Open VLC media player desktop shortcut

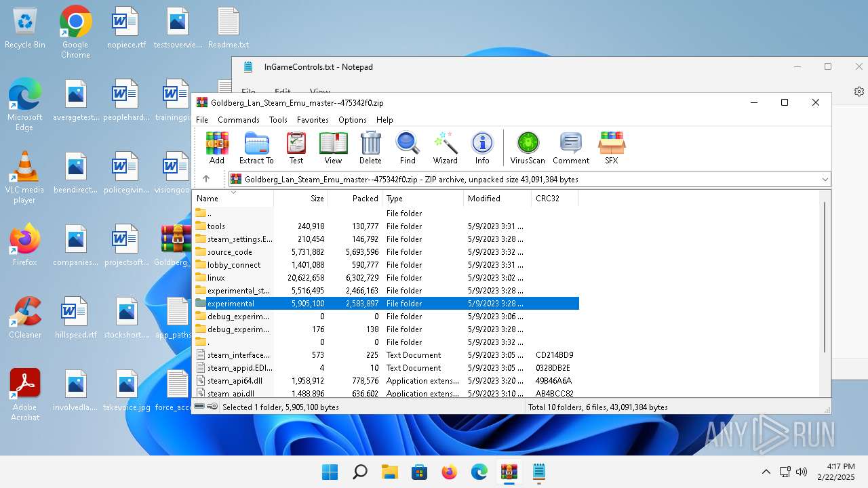(25, 177)
